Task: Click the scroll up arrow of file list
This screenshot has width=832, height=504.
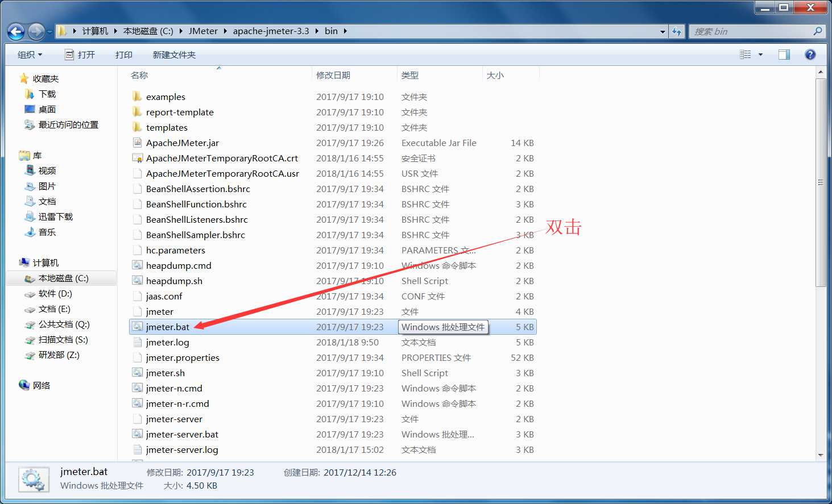Action: [x=820, y=72]
